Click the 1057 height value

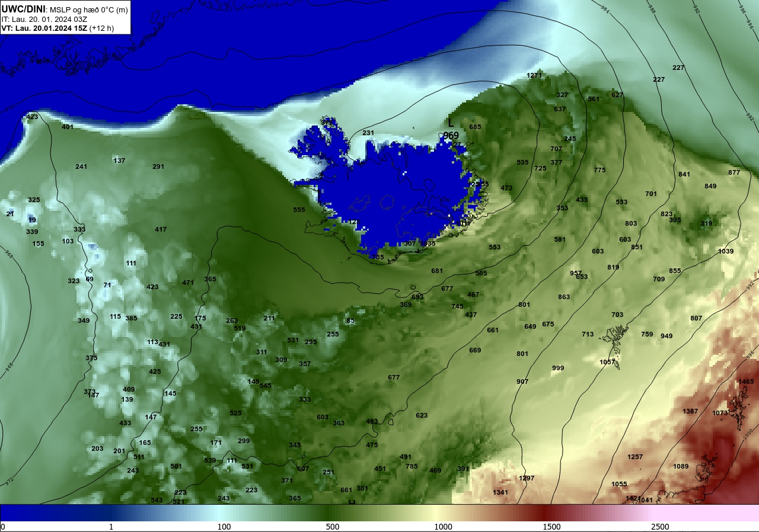tap(607, 362)
